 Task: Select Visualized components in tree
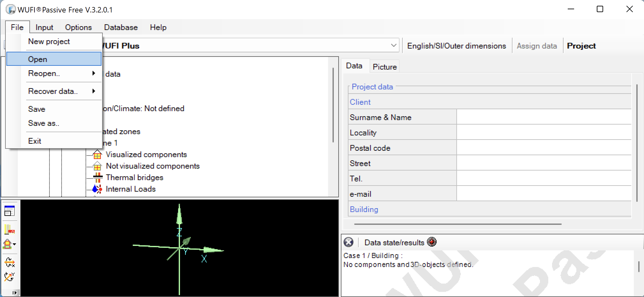[146, 155]
